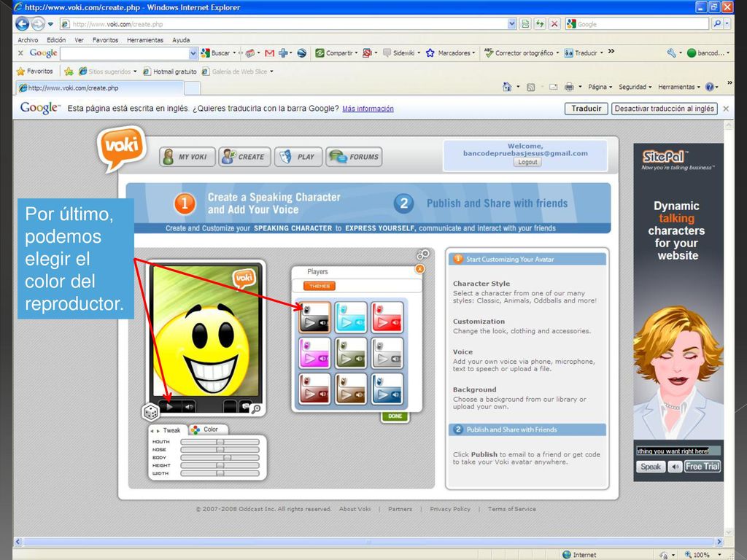747x560 pixels.
Task: Click the magnifier zoom icon on avatar preview
Action: click(256, 408)
